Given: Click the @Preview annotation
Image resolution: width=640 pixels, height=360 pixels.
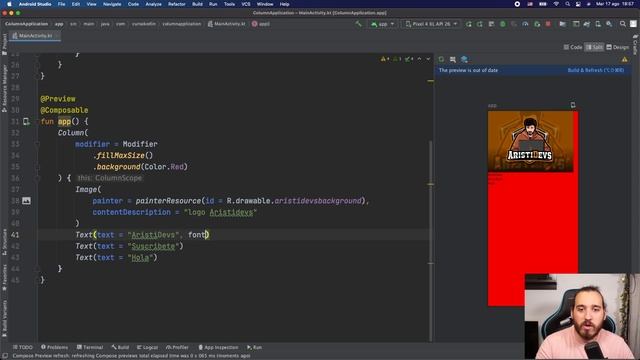Looking at the screenshot, I should point(58,99).
